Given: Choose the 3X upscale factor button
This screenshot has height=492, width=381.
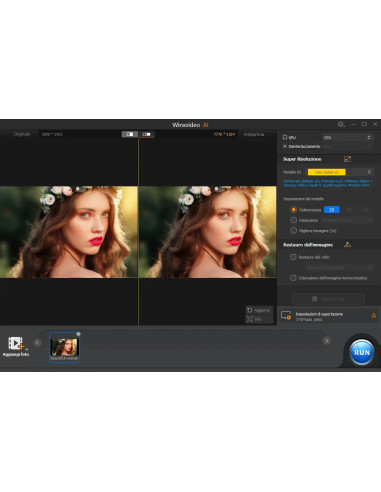Looking at the screenshot, I should 349,210.
